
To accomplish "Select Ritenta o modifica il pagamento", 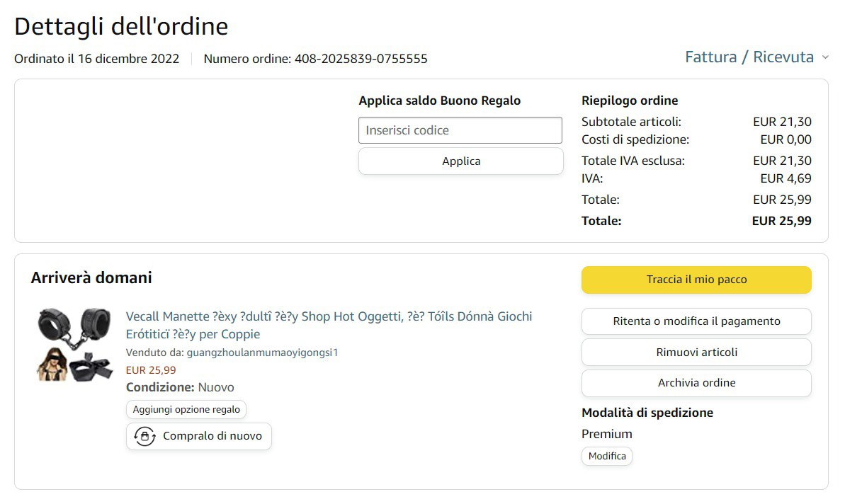I will (696, 321).
